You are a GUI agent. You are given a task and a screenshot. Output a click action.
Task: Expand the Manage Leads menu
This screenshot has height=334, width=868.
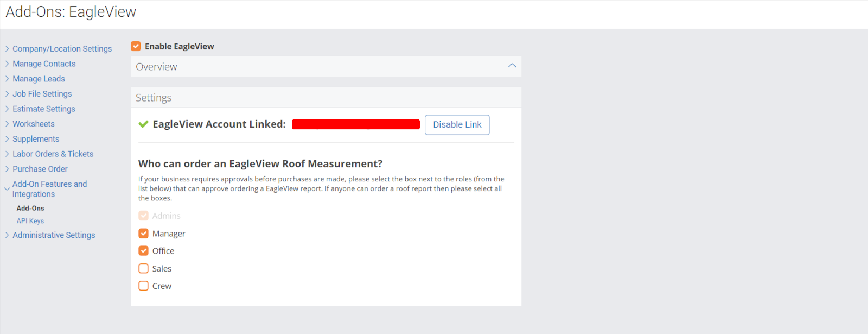pyautogui.click(x=35, y=79)
